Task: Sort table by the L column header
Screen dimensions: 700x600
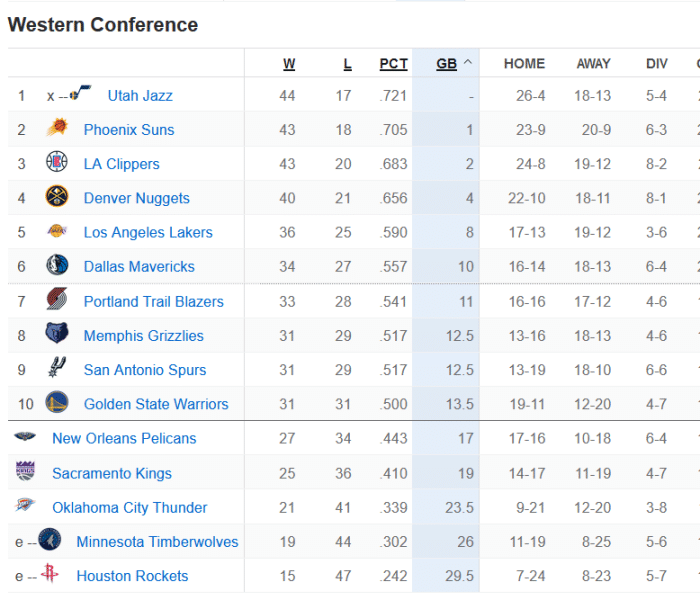Action: (347, 64)
